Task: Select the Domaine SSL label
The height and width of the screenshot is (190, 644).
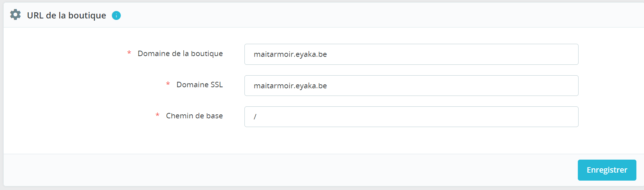Action: point(200,85)
